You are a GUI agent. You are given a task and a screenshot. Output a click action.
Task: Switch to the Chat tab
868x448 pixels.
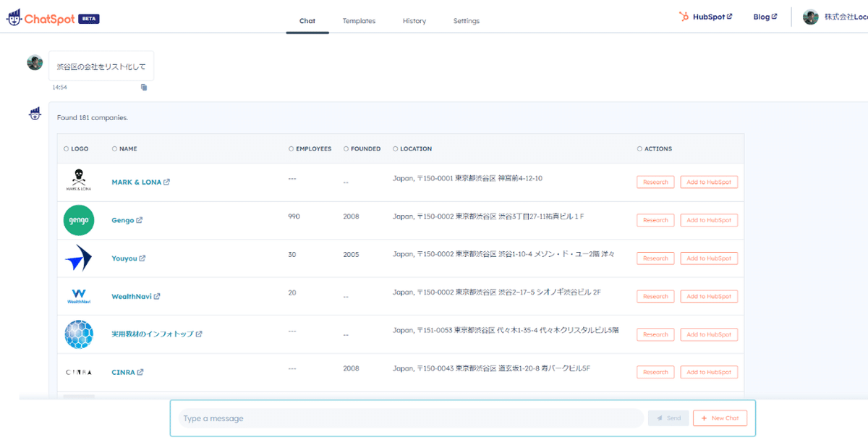click(307, 21)
